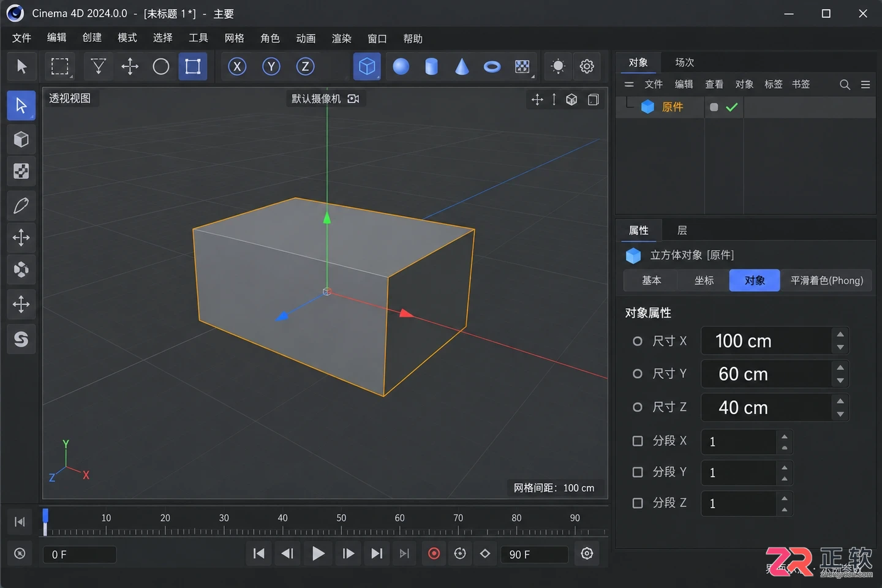Screen dimensions: 882x588
Task: Toggle 原件 visibility dot
Action: pos(714,107)
